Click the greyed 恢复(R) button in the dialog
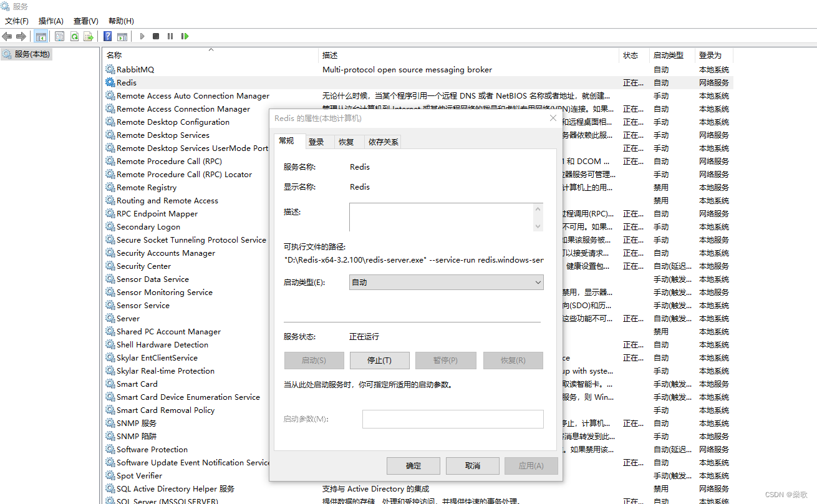 pos(513,361)
